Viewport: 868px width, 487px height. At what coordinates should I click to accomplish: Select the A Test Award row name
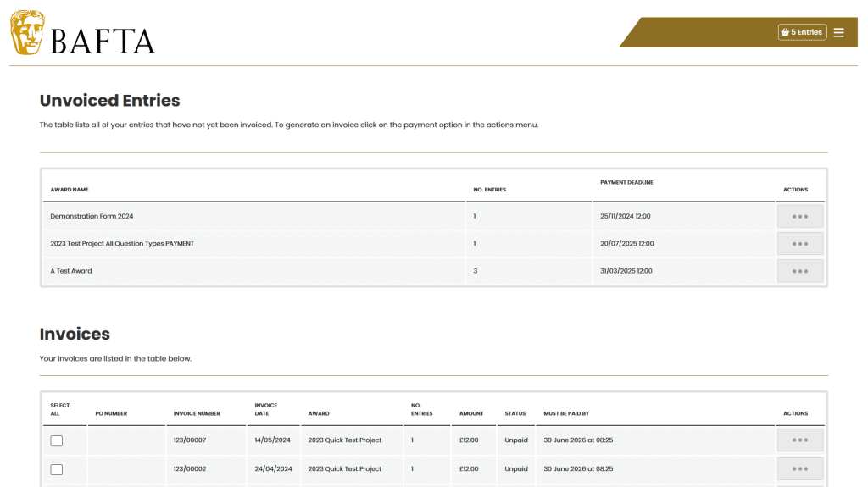(71, 271)
